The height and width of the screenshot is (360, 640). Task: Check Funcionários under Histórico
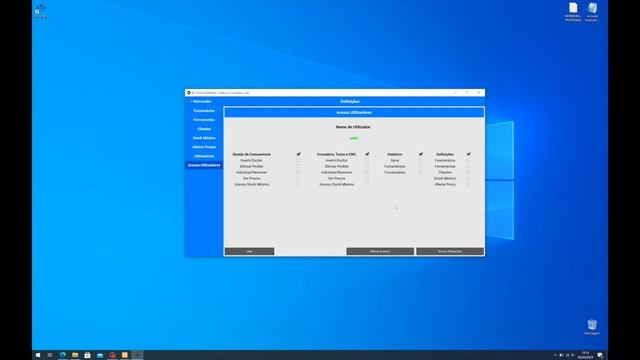420,172
